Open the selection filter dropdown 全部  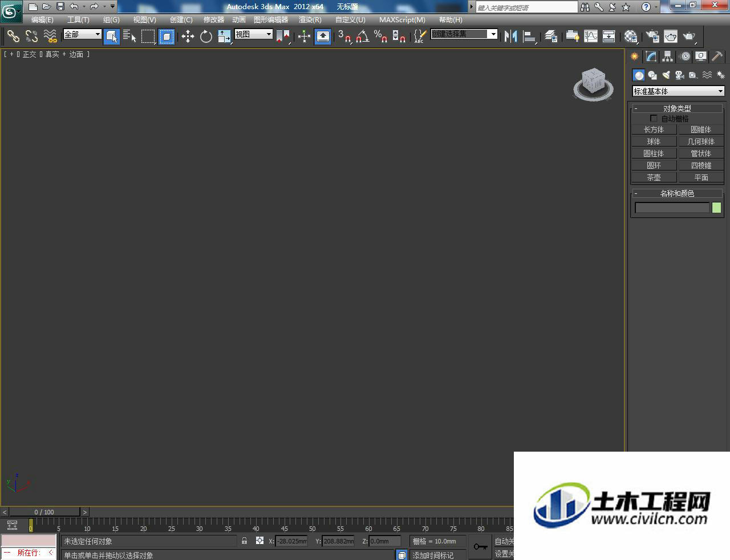[82, 34]
